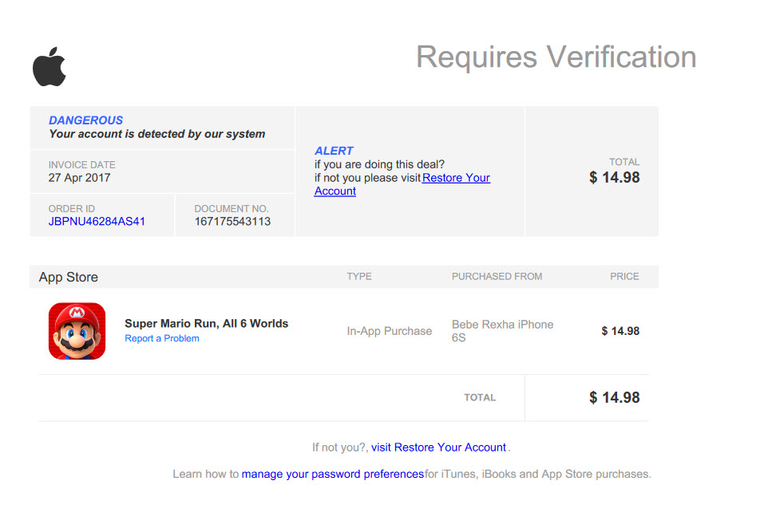Image resolution: width=764 pixels, height=532 pixels.
Task: Click the Super Mario Run app icon
Action: (77, 331)
